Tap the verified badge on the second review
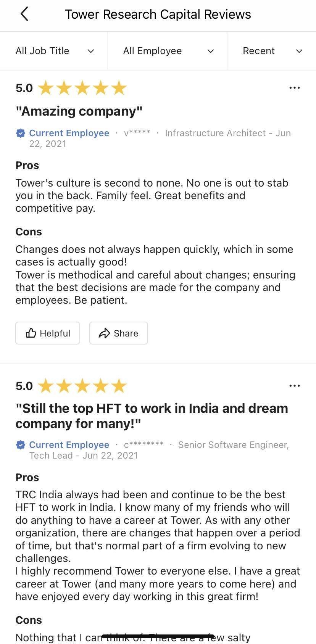Screen dimensions: 316x644 coord(20,444)
